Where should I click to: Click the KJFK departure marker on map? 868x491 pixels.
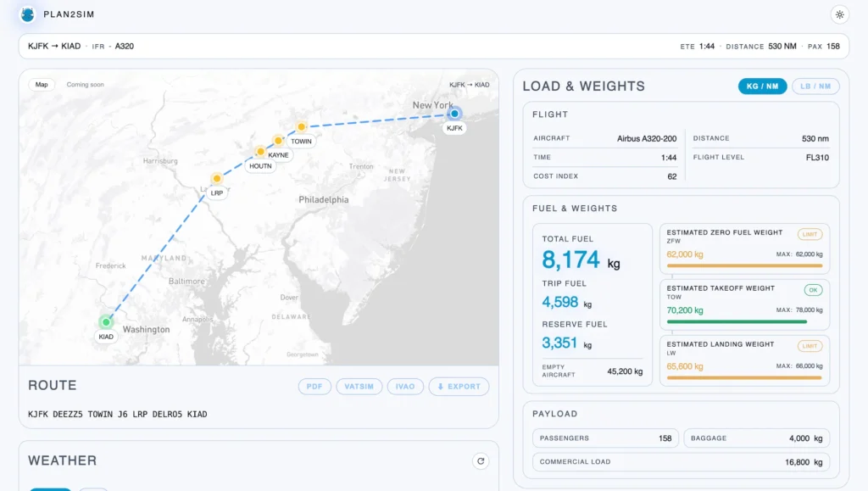click(454, 114)
